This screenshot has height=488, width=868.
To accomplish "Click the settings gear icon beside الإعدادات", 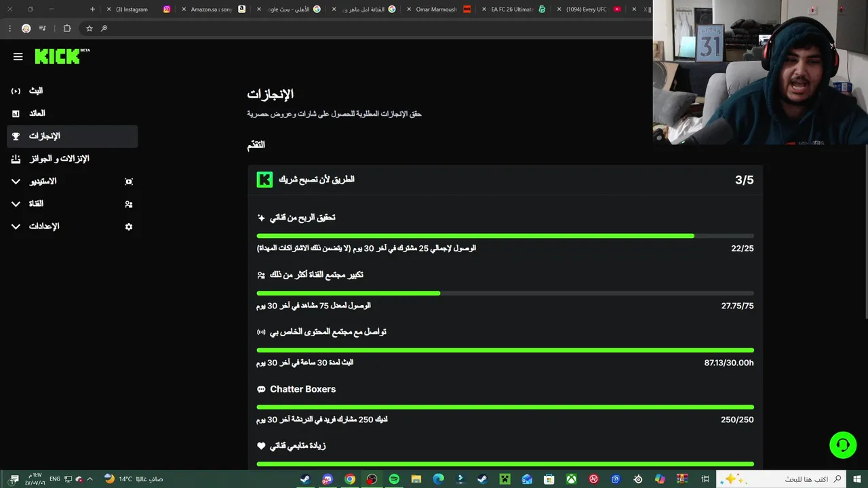I will [129, 226].
